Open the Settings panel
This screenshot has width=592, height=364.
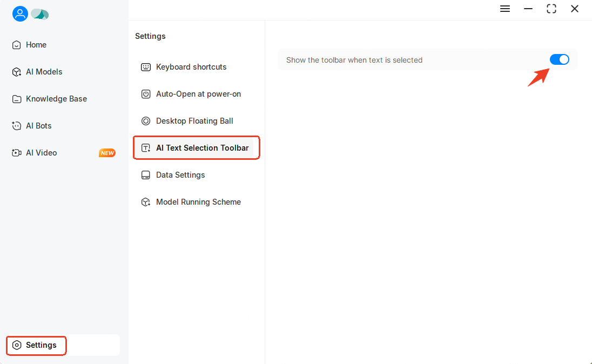(36, 345)
